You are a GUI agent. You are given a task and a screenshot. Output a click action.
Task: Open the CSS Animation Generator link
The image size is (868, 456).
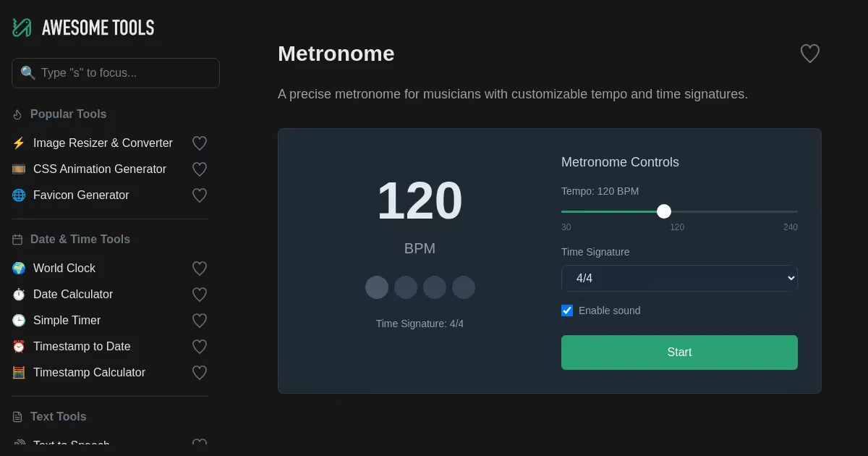pyautogui.click(x=100, y=169)
